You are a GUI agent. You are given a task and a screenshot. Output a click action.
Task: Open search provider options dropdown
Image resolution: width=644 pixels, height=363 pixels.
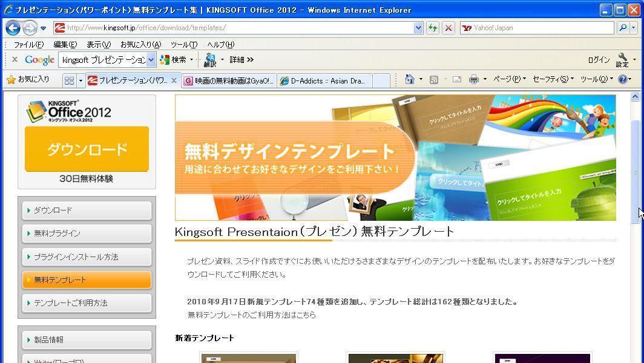pos(633,28)
